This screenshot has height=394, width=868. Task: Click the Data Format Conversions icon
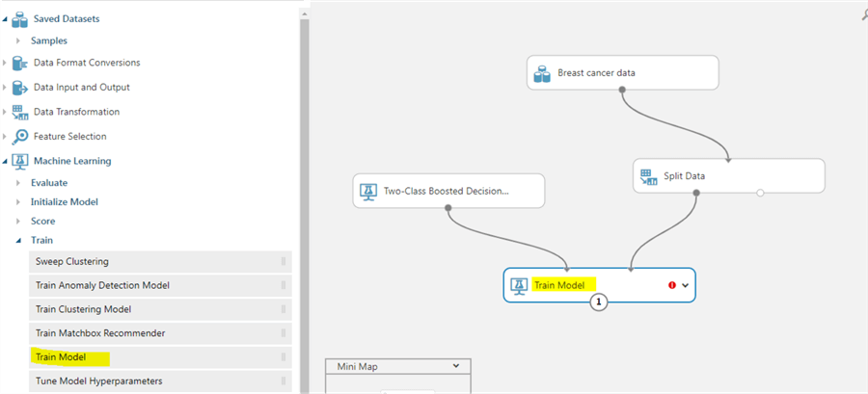[20, 63]
